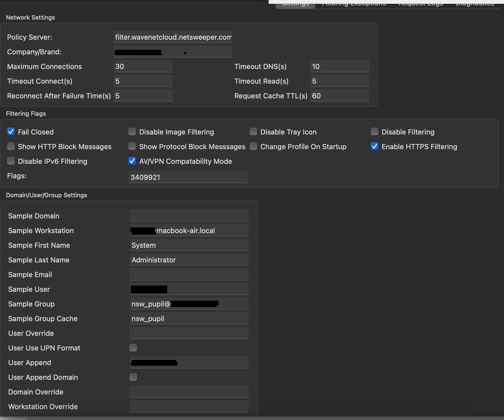
Task: Check the Disable Filtering box
Action: pyautogui.click(x=375, y=132)
